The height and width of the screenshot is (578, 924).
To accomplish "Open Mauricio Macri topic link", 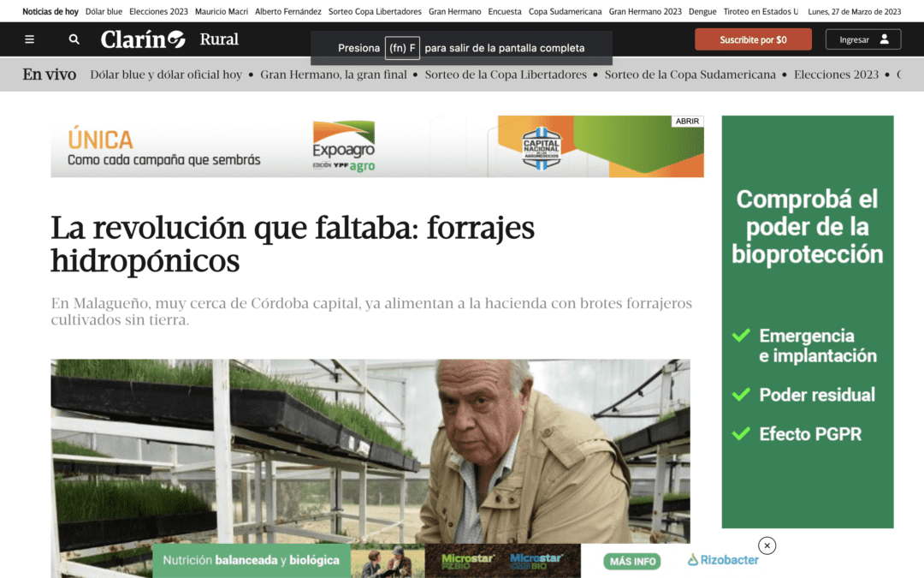I will (222, 11).
